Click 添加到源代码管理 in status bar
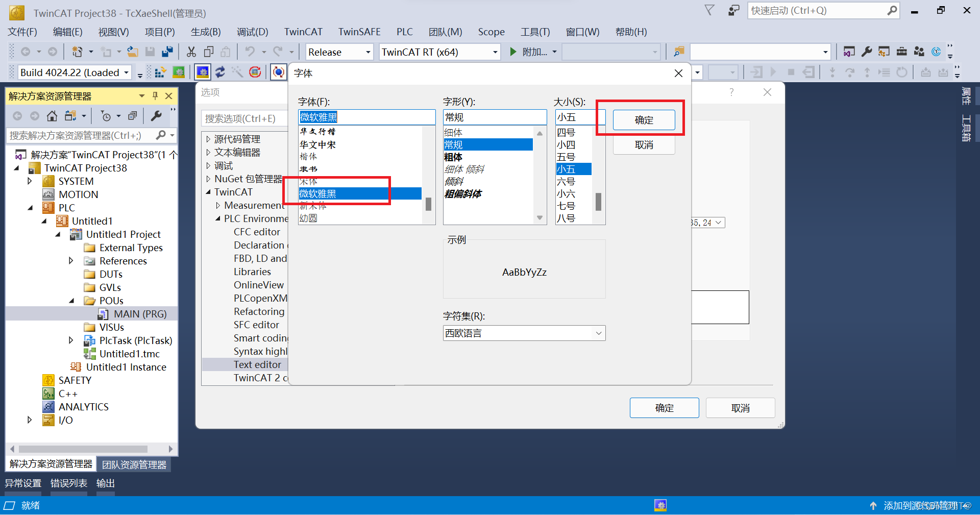 [x=920, y=506]
